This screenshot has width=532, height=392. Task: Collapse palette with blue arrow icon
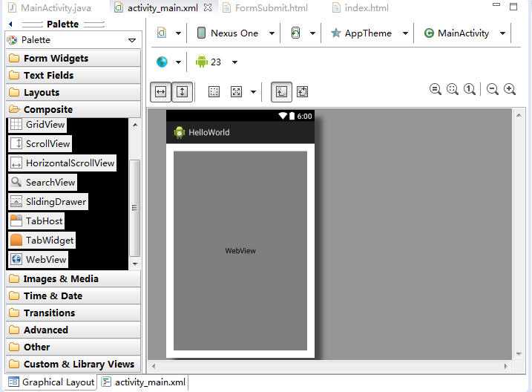11,24
